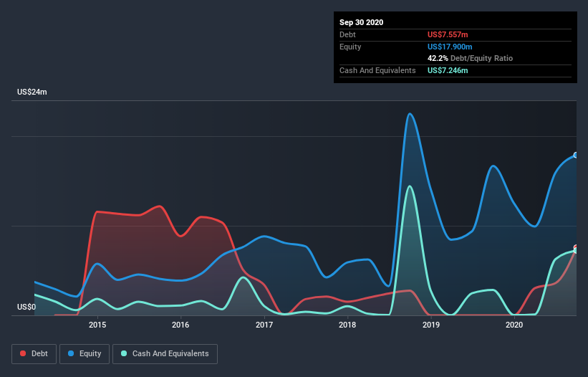The image size is (588, 377).
Task: Toggle the Equity legend button
Action: tap(85, 354)
